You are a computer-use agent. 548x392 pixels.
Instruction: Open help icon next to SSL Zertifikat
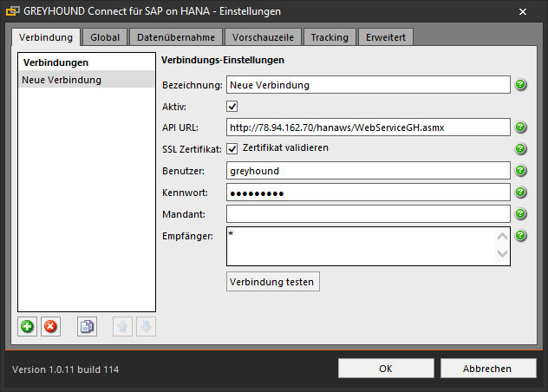tap(520, 148)
